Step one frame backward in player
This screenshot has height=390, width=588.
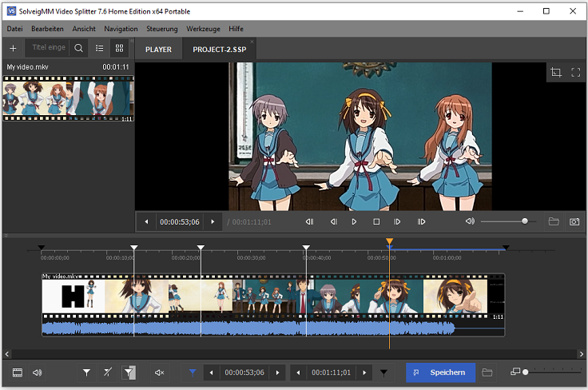pos(333,222)
